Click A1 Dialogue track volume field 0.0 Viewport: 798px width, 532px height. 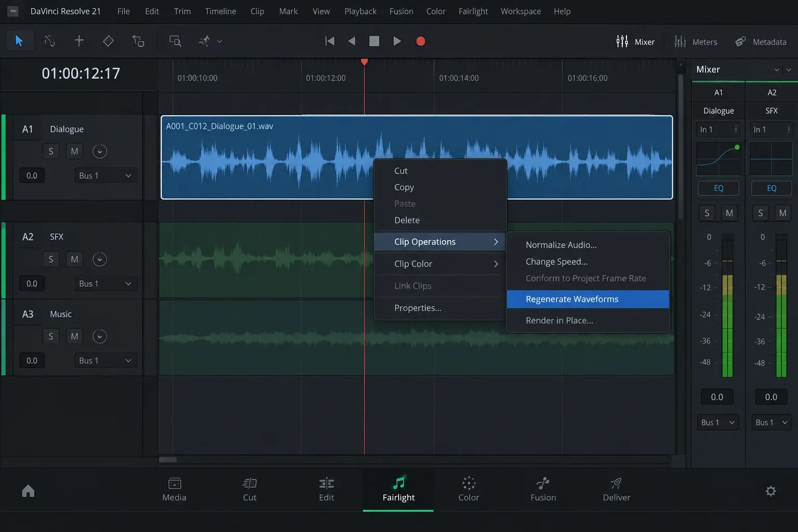click(x=32, y=176)
